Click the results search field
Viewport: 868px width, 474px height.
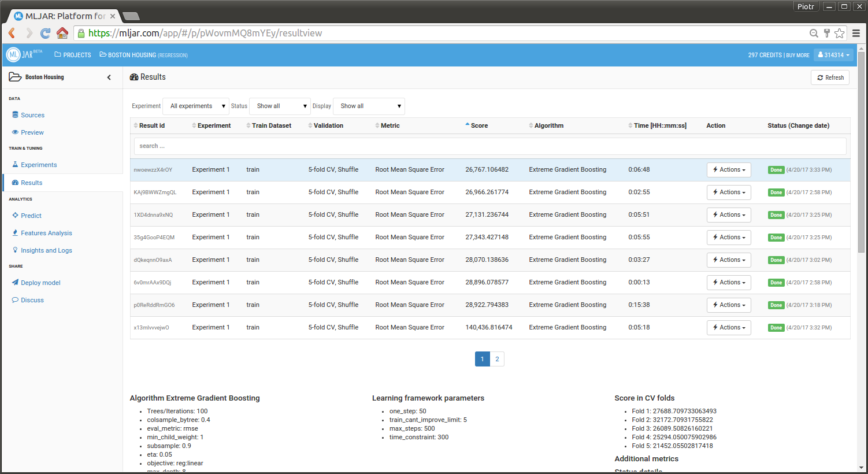coord(490,146)
